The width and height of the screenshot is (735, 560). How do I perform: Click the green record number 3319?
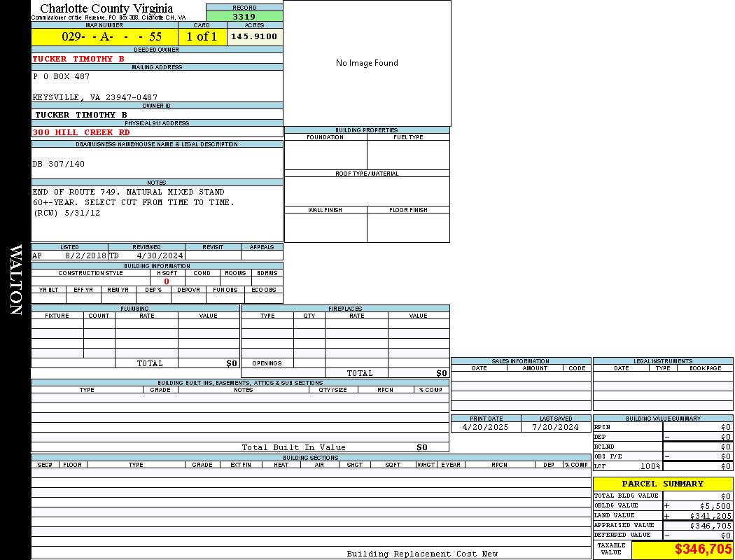pyautogui.click(x=244, y=16)
